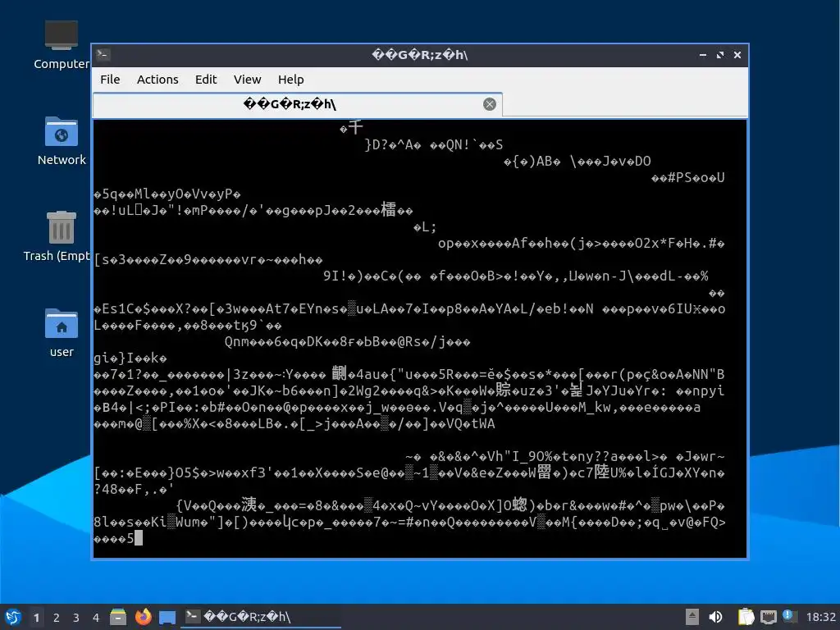The width and height of the screenshot is (840, 630).
Task: Switch to workspace 4
Action: coord(96,617)
